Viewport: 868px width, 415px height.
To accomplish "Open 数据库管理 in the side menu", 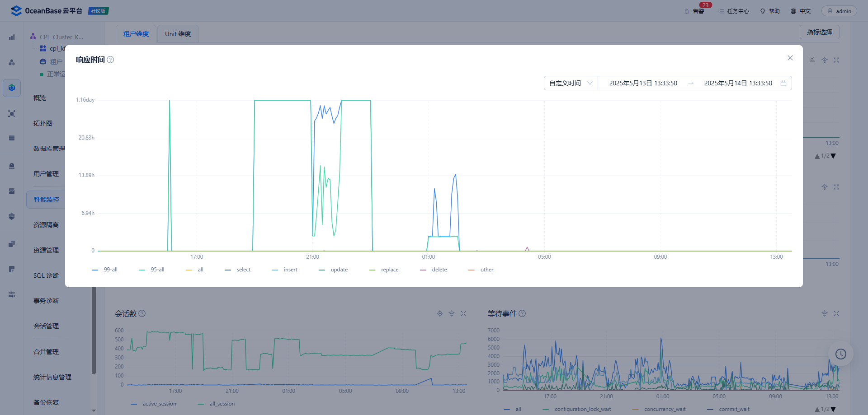I will coord(49,149).
